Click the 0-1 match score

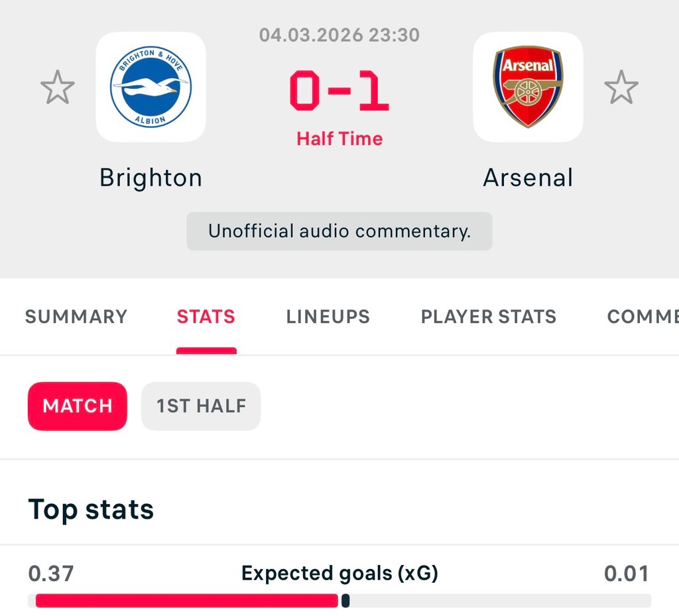coord(339,91)
